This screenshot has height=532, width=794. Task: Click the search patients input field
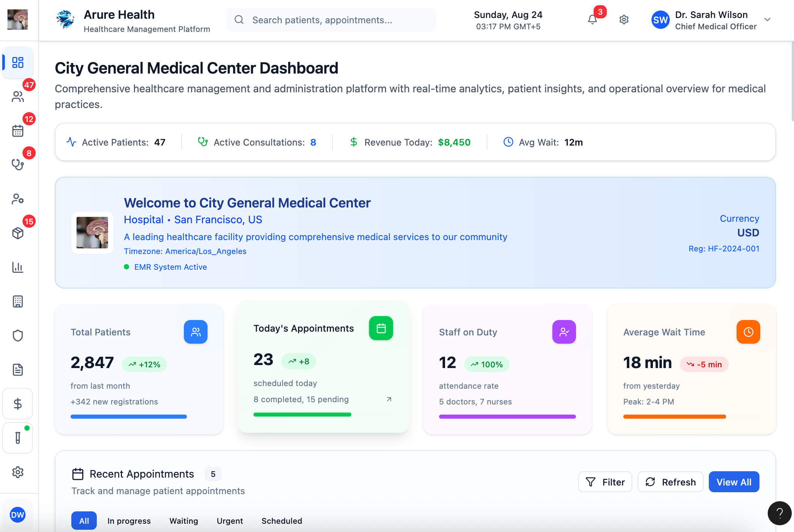click(331, 20)
